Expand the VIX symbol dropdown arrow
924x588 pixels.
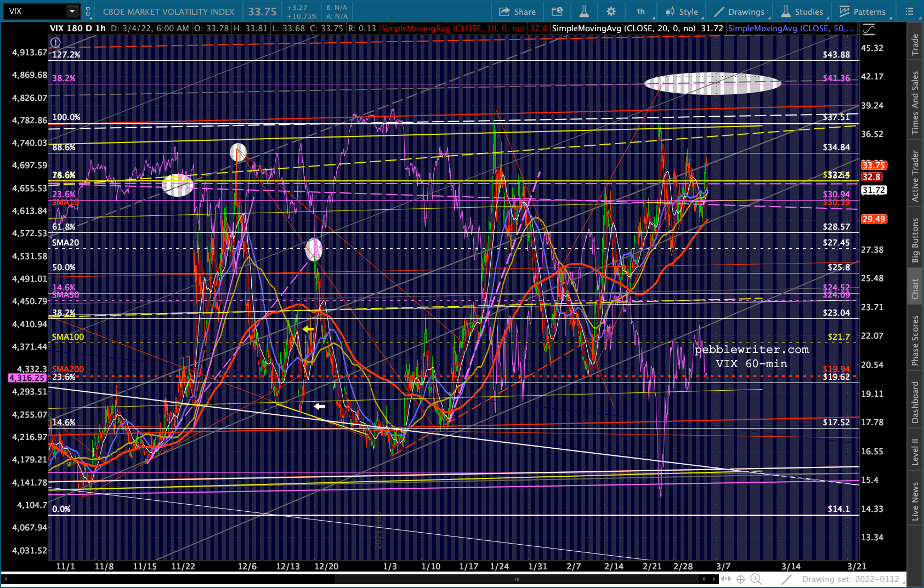point(72,12)
